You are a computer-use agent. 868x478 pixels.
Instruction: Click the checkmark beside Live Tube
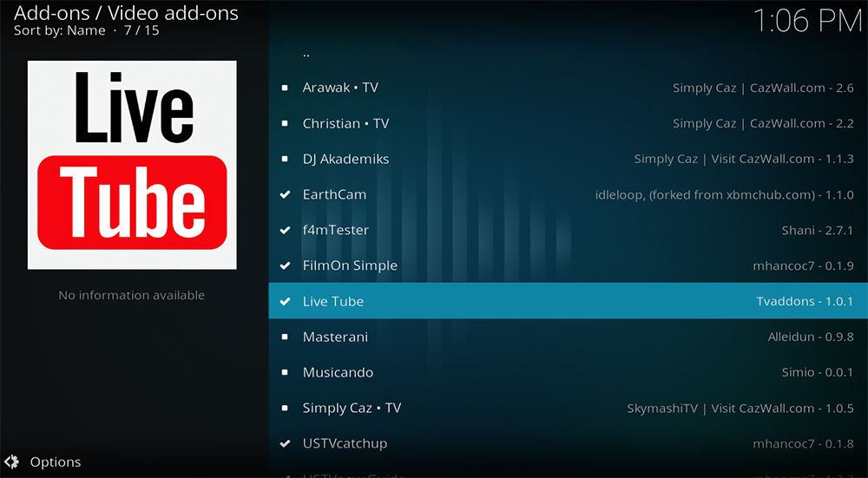285,301
